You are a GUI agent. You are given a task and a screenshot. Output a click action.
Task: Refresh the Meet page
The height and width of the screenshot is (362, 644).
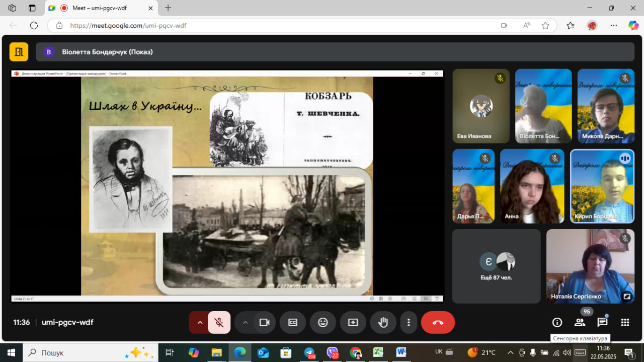34,25
